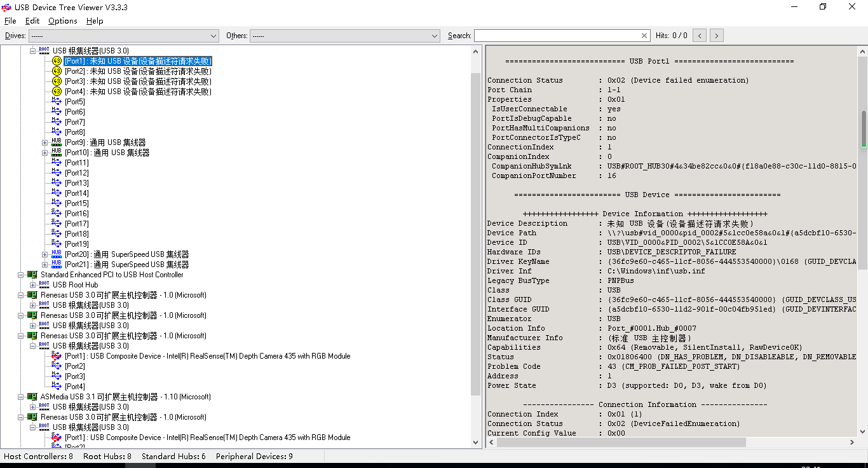Collapse the Standard Enhanced PCI to USB Host Controller node
This screenshot has height=468, width=868.
coord(21,275)
